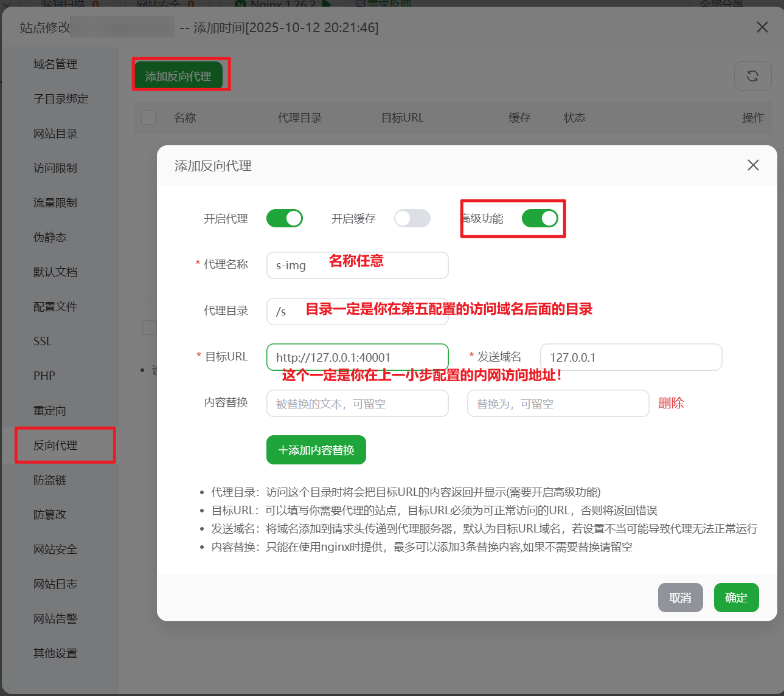Open the 反向代理 sidebar tab
The height and width of the screenshot is (696, 784).
pos(55,446)
